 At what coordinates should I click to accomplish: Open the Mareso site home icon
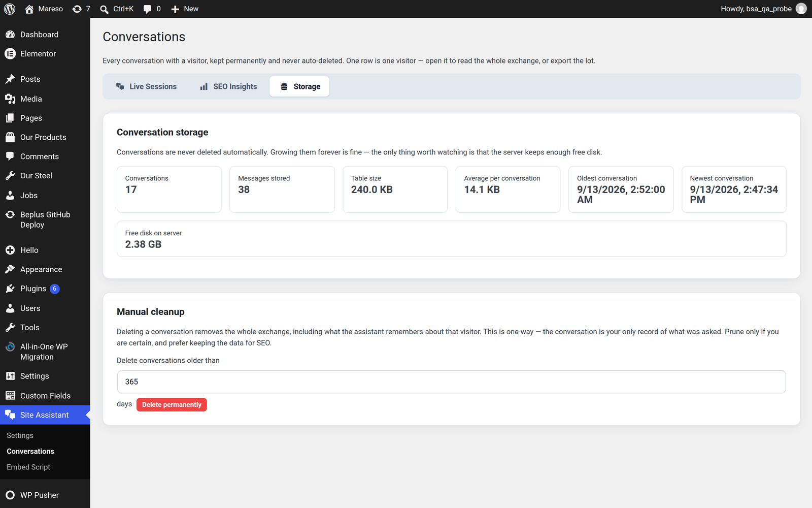point(29,9)
